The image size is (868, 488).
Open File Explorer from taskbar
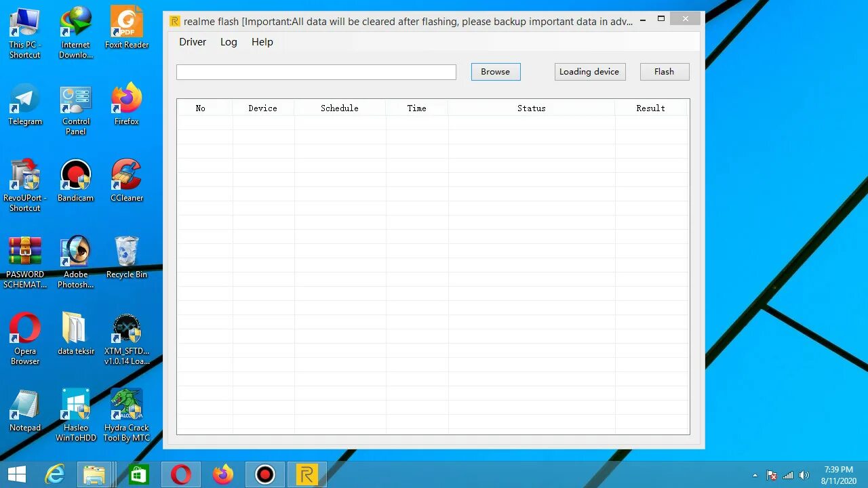(x=94, y=474)
